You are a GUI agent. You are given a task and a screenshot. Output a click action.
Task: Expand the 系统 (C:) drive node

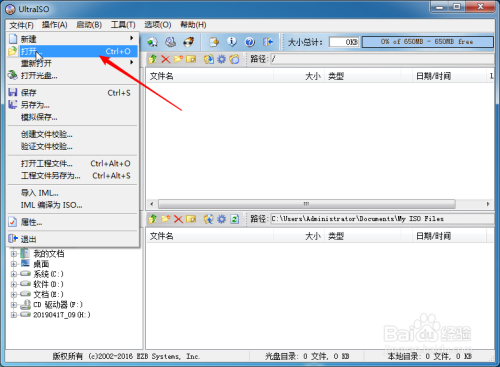pyautogui.click(x=14, y=274)
